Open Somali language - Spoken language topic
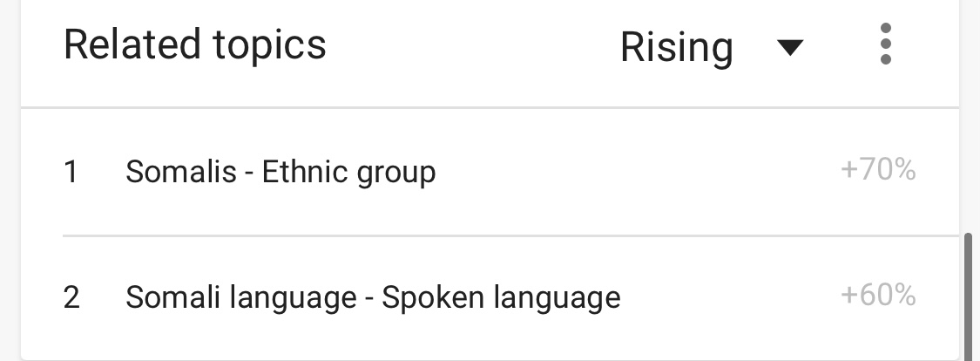 pos(373,298)
